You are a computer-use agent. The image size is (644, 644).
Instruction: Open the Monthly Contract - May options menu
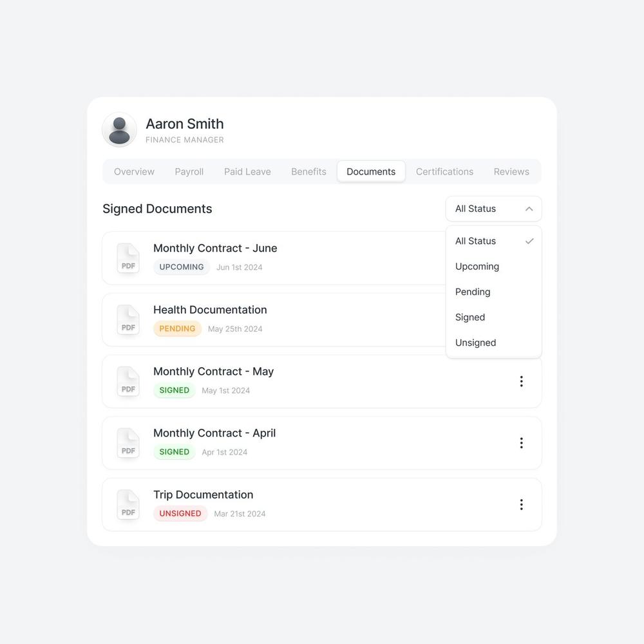point(521,381)
